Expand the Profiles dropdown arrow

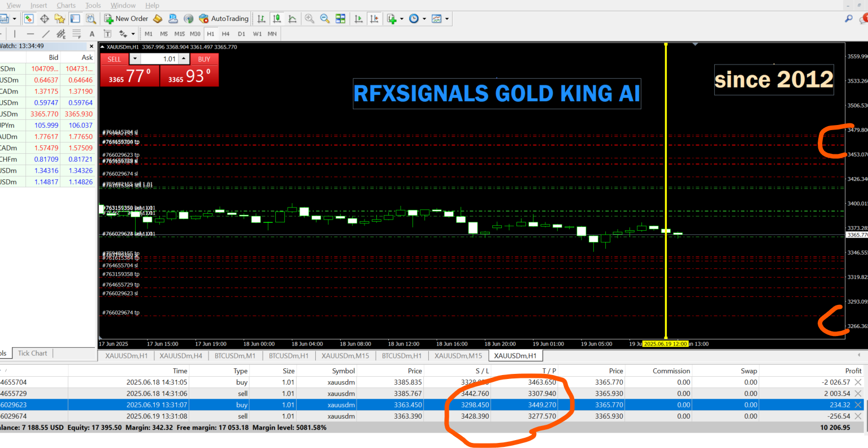(15, 19)
